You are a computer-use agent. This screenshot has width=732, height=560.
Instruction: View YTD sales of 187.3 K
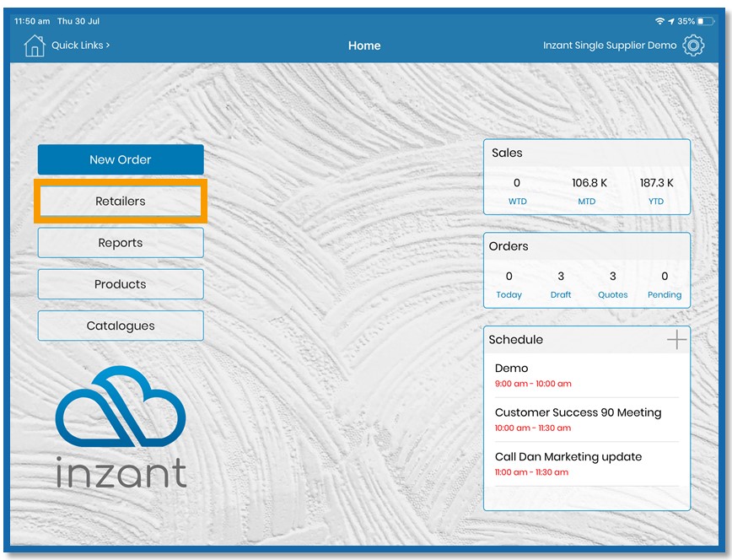(x=656, y=191)
